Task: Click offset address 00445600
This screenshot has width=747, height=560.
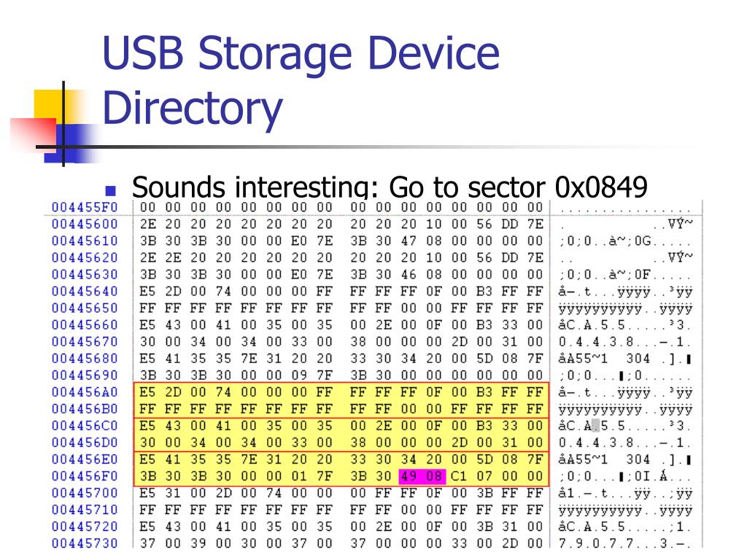Action: (85, 224)
